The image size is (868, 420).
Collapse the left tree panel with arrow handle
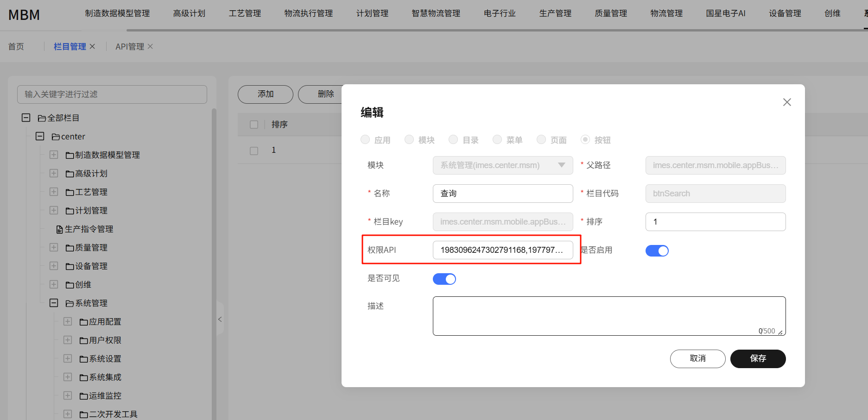(220, 319)
